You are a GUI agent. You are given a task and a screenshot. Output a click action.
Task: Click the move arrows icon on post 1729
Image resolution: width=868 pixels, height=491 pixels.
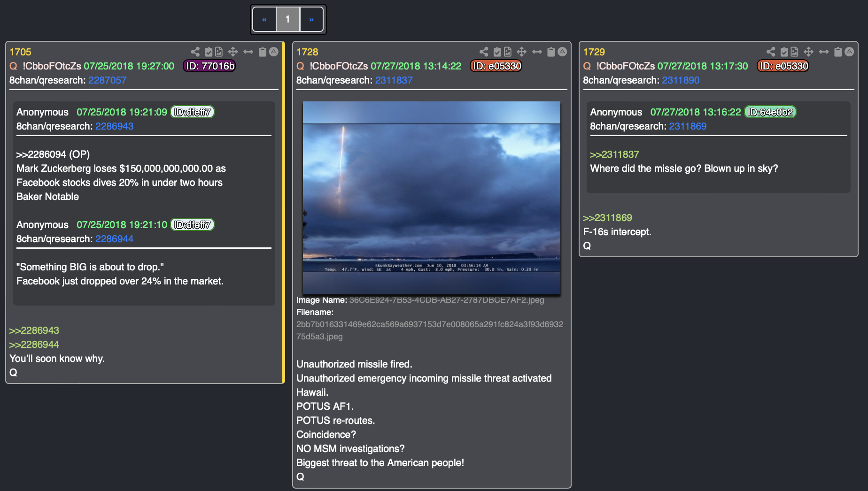(x=808, y=52)
